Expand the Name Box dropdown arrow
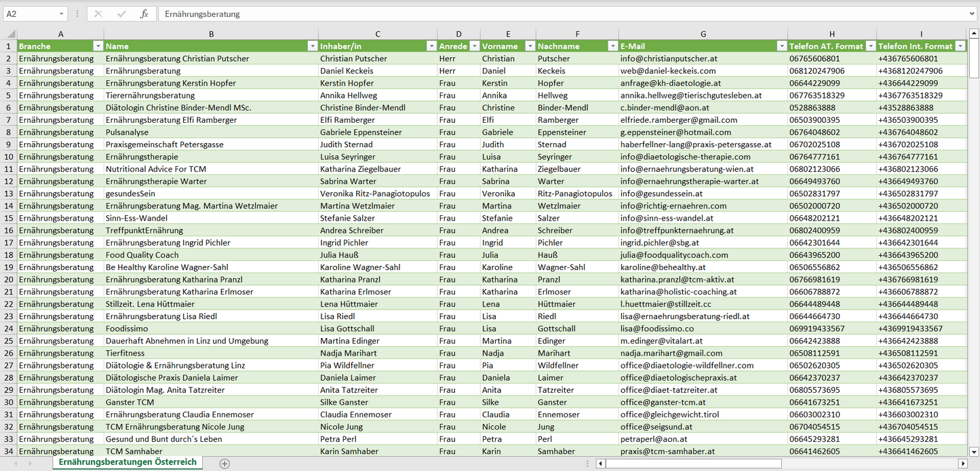 coord(61,14)
